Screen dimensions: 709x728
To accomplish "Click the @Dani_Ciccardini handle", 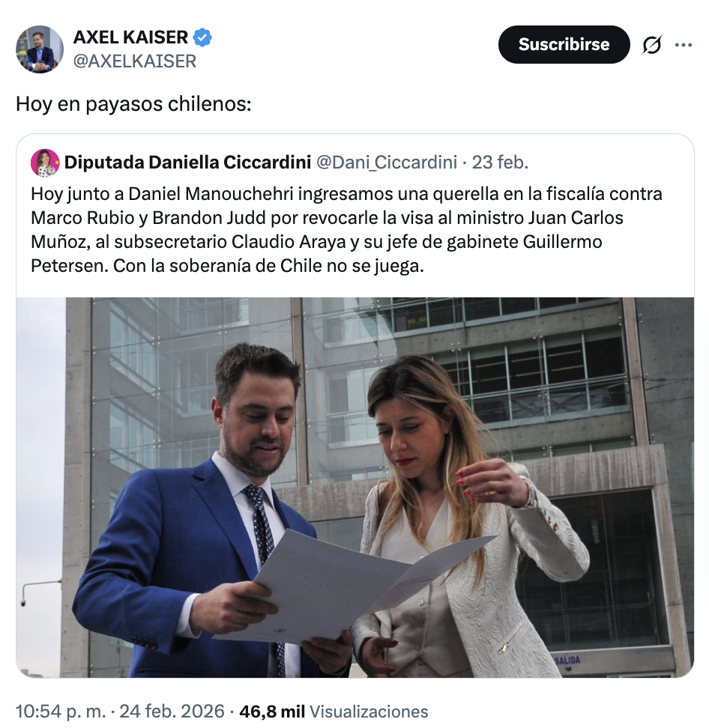I will (x=387, y=163).
